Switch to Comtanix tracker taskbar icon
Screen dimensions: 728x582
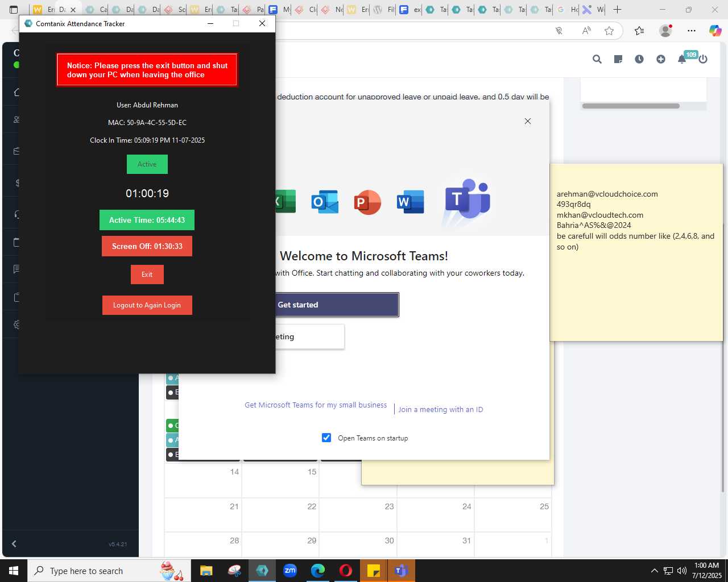coord(262,571)
